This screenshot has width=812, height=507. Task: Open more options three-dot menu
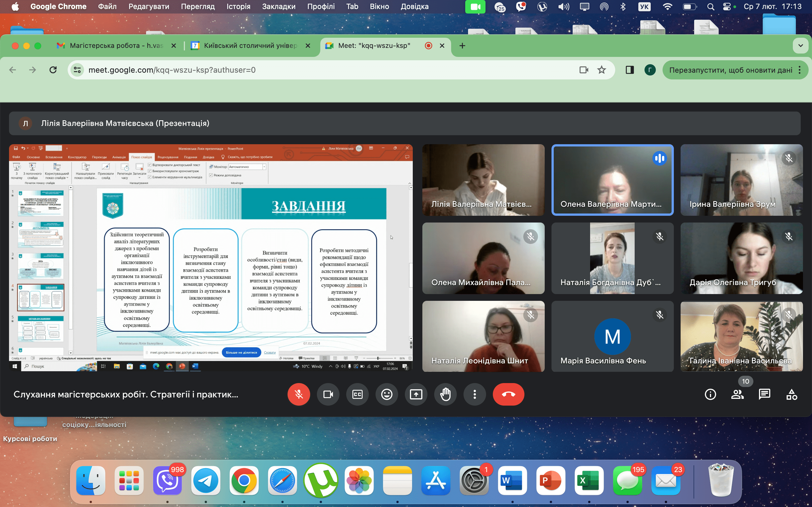point(475,394)
